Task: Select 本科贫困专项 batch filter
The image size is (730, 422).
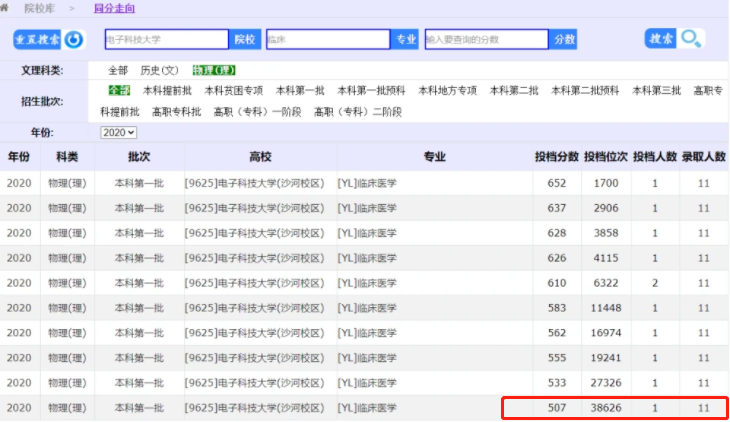Action: pos(234,90)
